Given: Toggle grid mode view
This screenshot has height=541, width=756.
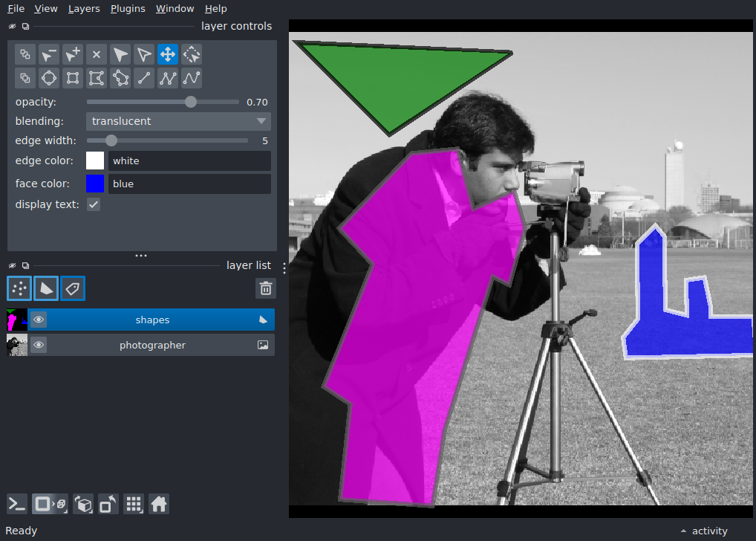Looking at the screenshot, I should [134, 505].
